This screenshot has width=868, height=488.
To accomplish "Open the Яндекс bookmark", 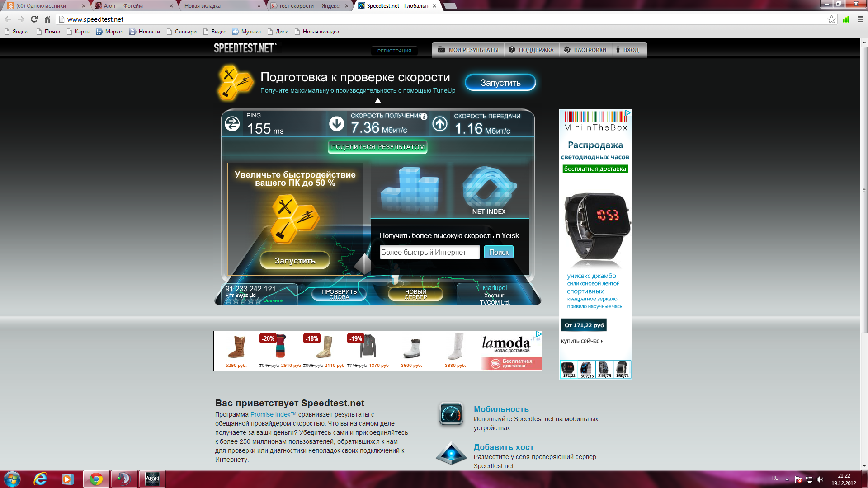I will 17,32.
